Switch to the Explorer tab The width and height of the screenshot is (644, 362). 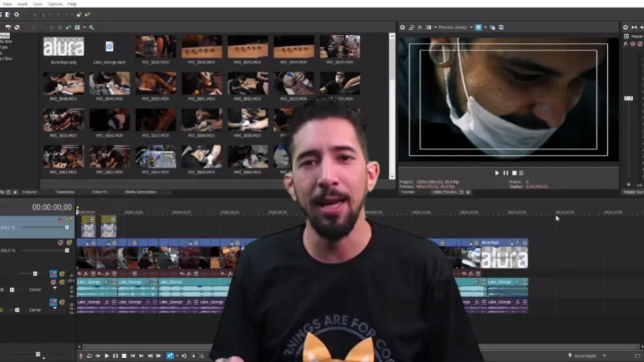30,192
